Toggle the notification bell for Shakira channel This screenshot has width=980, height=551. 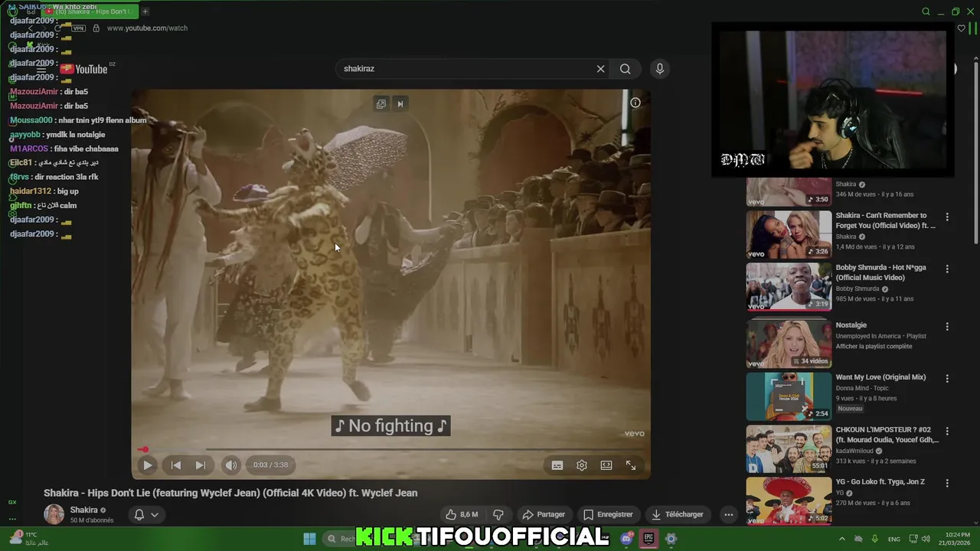pyautogui.click(x=139, y=514)
